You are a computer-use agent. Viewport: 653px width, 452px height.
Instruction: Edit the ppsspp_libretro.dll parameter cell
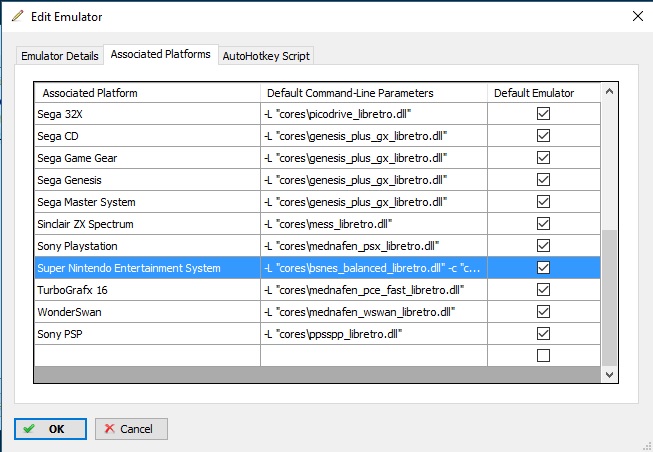click(x=374, y=334)
